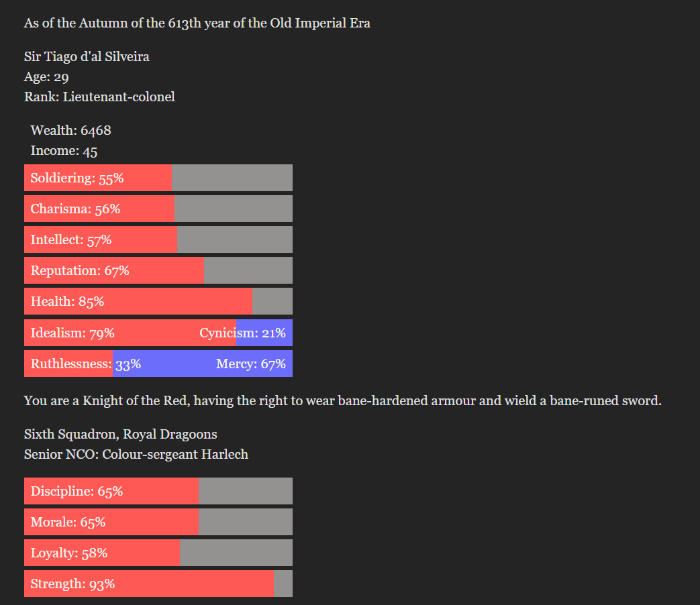Click the Soldiering 55% stat bar

coord(158,178)
